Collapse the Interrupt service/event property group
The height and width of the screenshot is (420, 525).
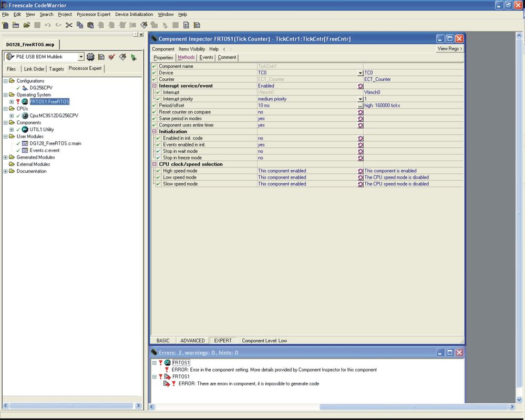click(x=155, y=86)
